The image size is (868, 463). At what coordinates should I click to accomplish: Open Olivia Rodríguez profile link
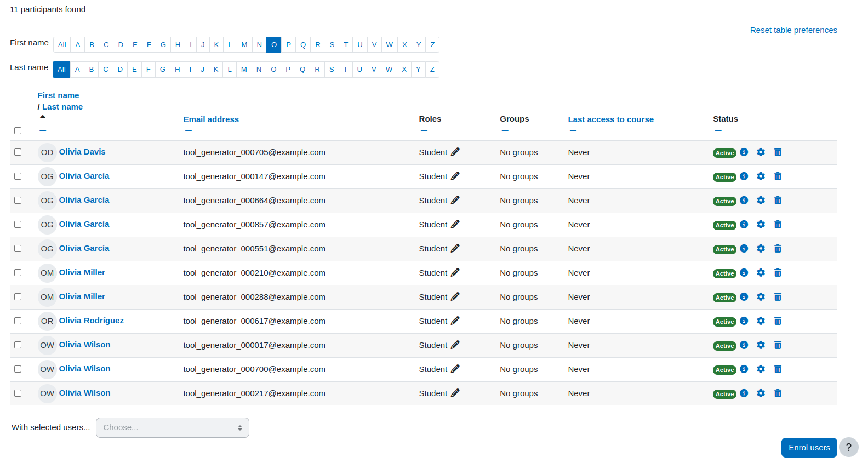pyautogui.click(x=92, y=321)
